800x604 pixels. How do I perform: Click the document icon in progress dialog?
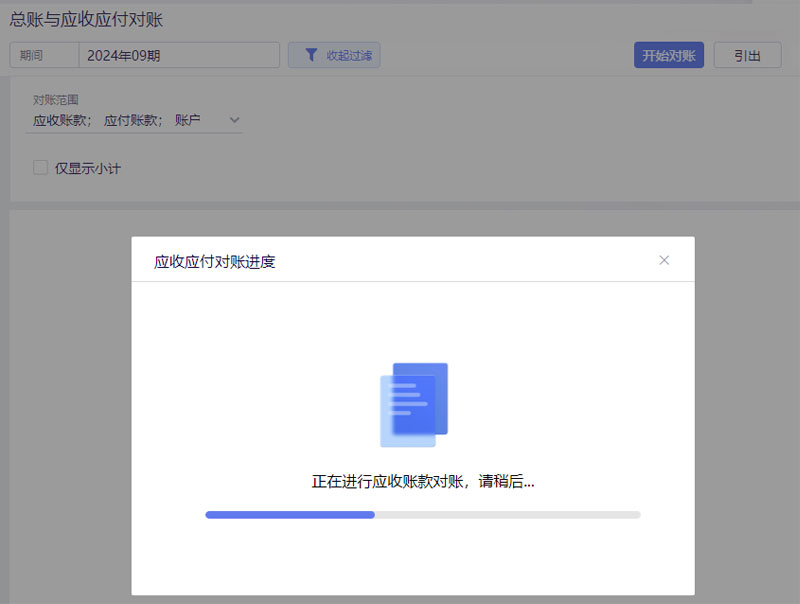click(x=414, y=405)
